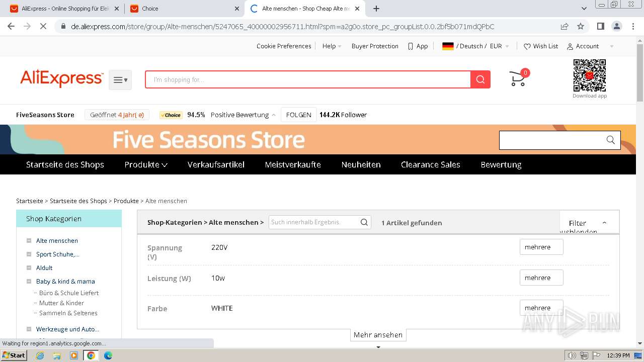Expand Positive Bewertung rating details arrow

[x=274, y=115]
